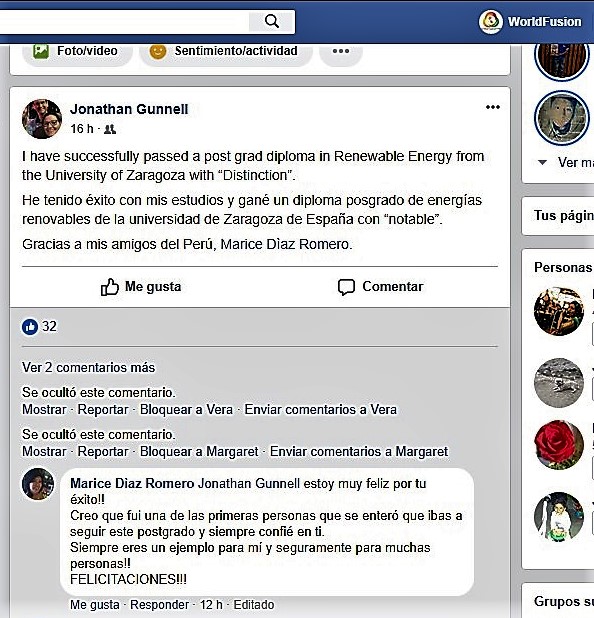Screen dimensions: 594x618
Task: Open the red rose suggested person thumbnail
Action: pyautogui.click(x=559, y=445)
